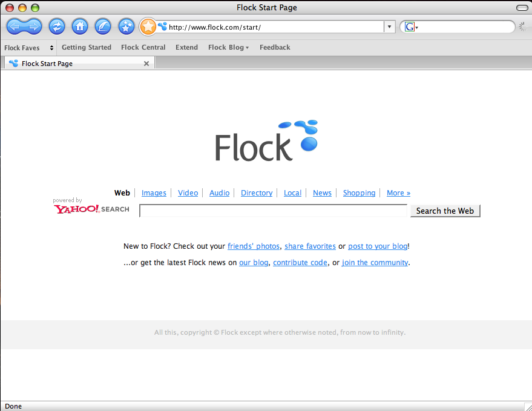Viewport: 532px width, 411px height.
Task: Click the Search the Web button
Action: pos(445,211)
